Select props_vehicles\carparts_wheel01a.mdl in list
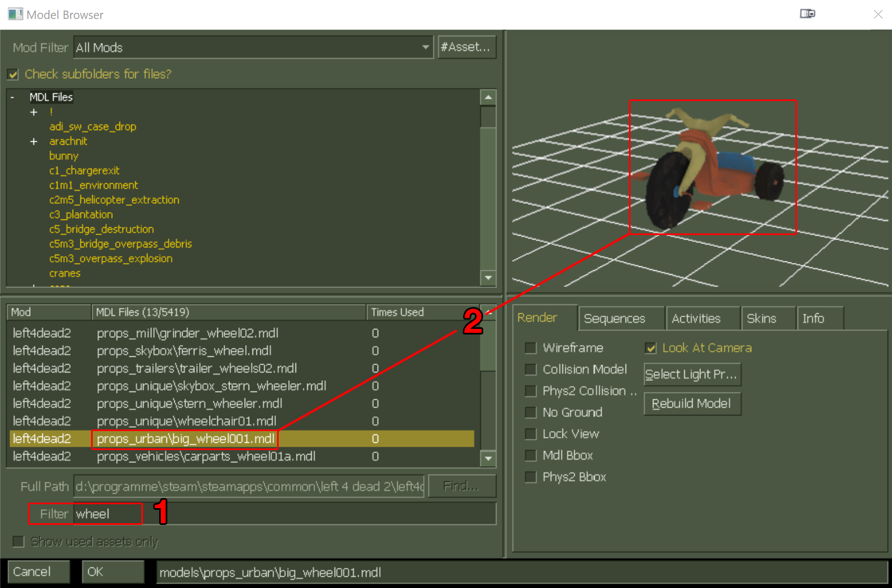The image size is (892, 588). coord(243,456)
